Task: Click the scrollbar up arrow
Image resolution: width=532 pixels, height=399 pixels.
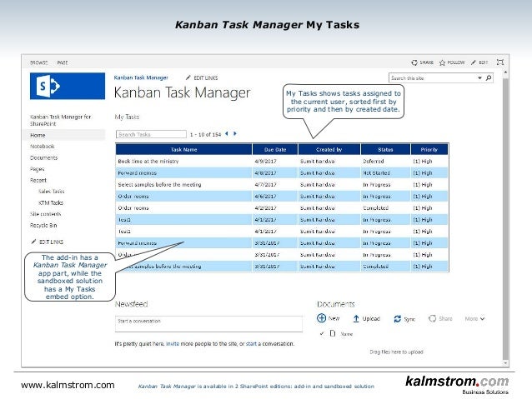Action: [505, 72]
